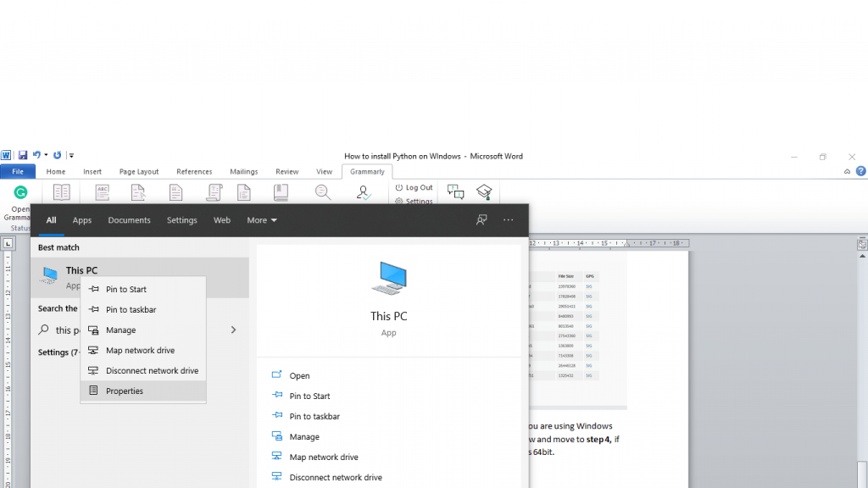Choose Pin to taskbar in the context menu
The image size is (868, 488).
coord(143,310)
